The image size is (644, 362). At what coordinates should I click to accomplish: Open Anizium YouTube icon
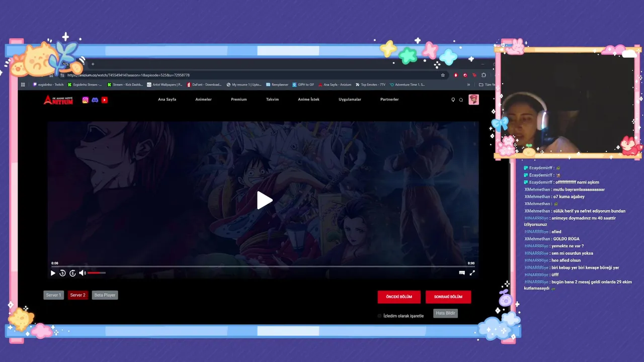(x=105, y=100)
